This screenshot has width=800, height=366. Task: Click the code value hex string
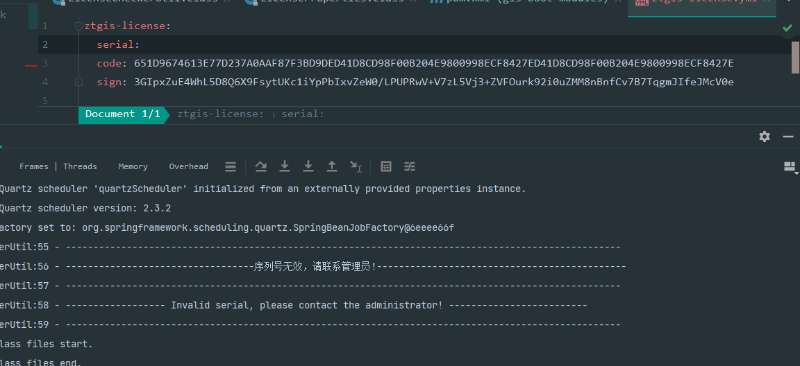pyautogui.click(x=434, y=63)
